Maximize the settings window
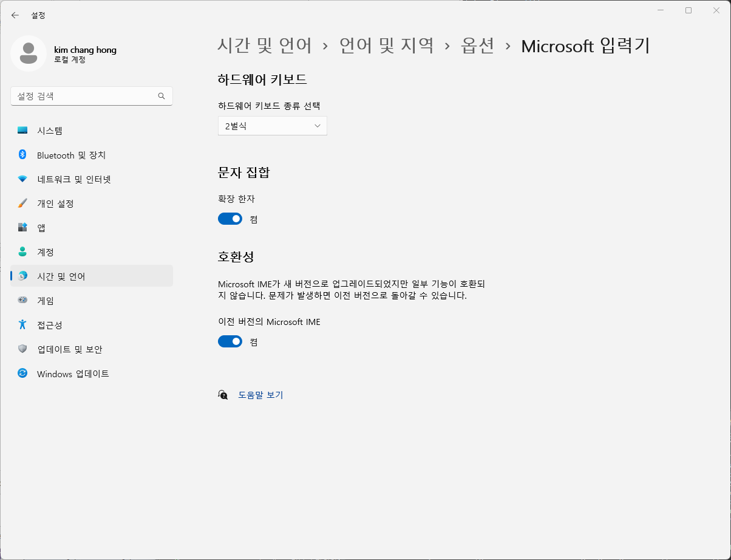This screenshot has height=560, width=731. point(688,10)
